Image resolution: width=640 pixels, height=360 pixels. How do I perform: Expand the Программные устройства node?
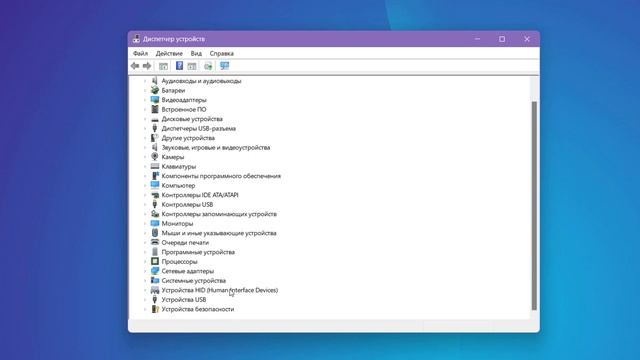(x=145, y=252)
